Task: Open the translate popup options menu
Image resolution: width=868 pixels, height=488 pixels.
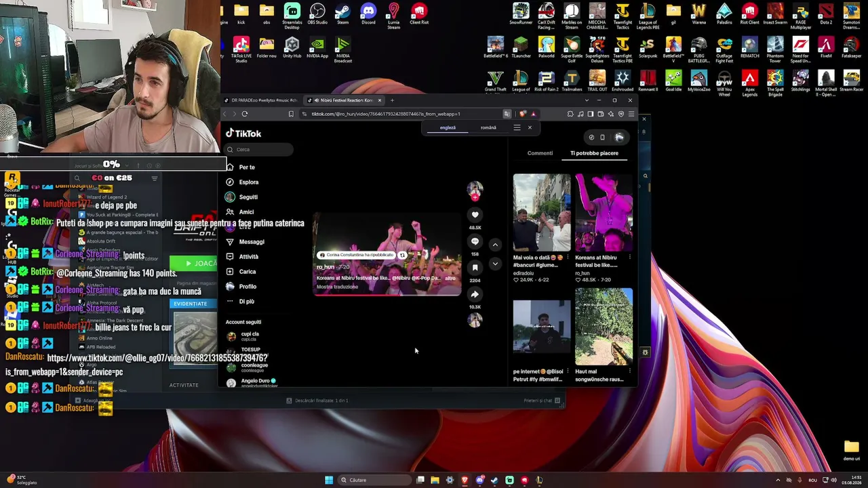Action: 517,127
